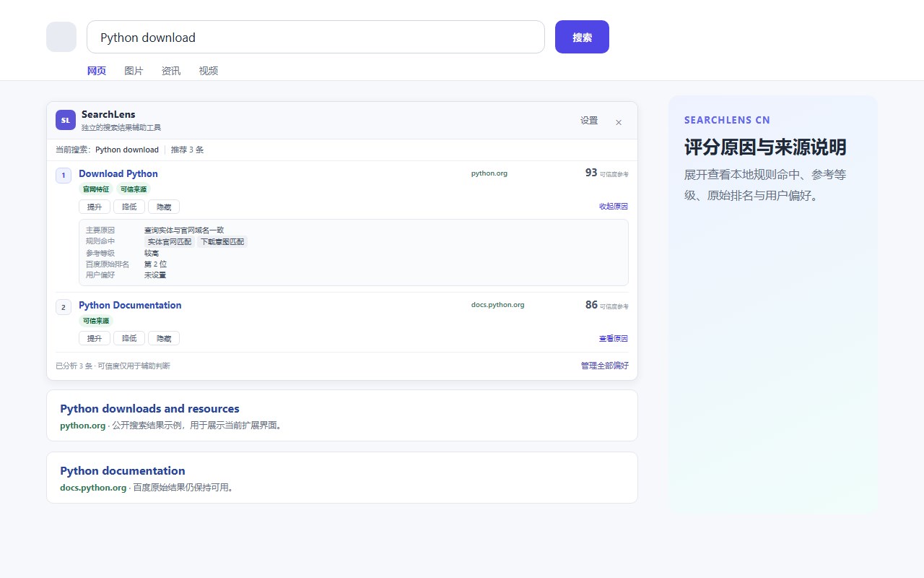
Task: Collapse reasons via 收起原因
Action: pos(614,207)
